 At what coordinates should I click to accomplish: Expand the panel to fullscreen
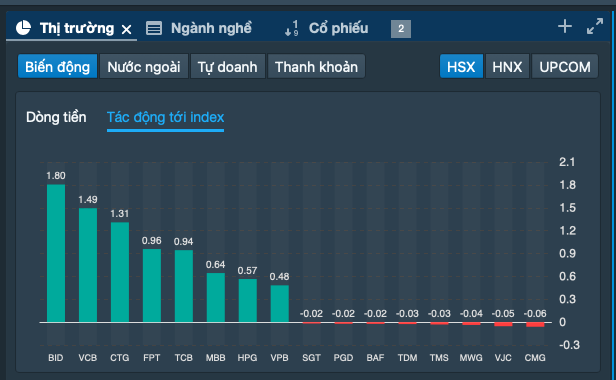coord(595,26)
